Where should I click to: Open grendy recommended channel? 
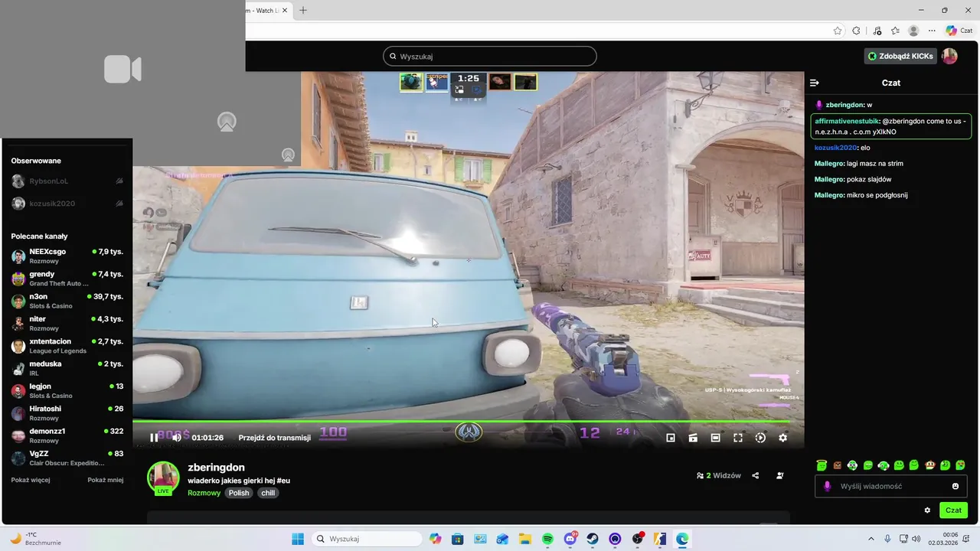click(x=67, y=279)
